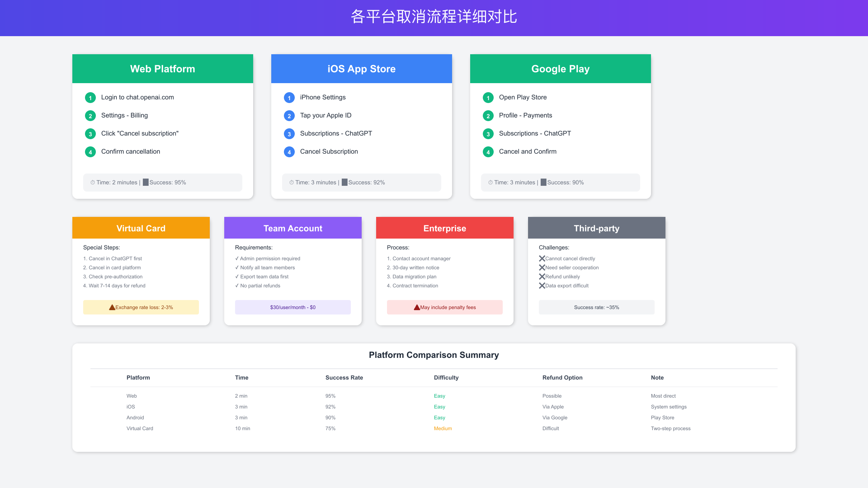This screenshot has width=868, height=488.
Task: Click the Refund Option column header
Action: point(562,377)
